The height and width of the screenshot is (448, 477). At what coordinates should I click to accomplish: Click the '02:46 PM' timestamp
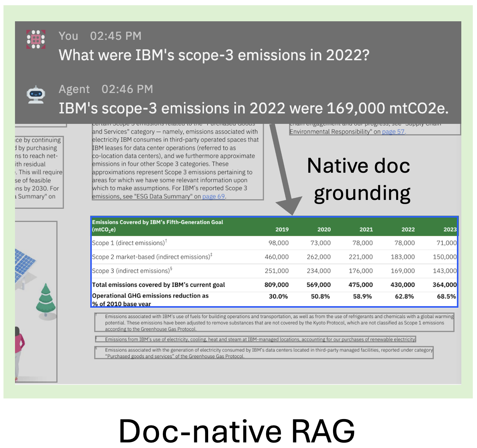(x=127, y=89)
